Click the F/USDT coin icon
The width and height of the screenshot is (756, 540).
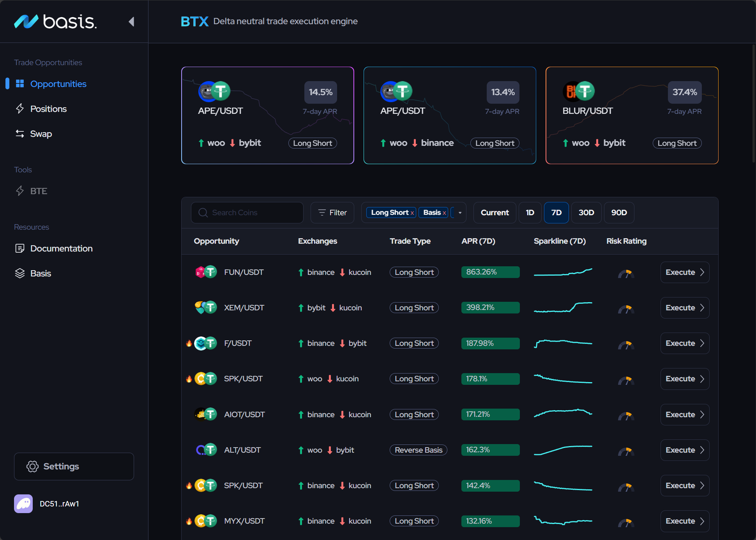pyautogui.click(x=206, y=343)
